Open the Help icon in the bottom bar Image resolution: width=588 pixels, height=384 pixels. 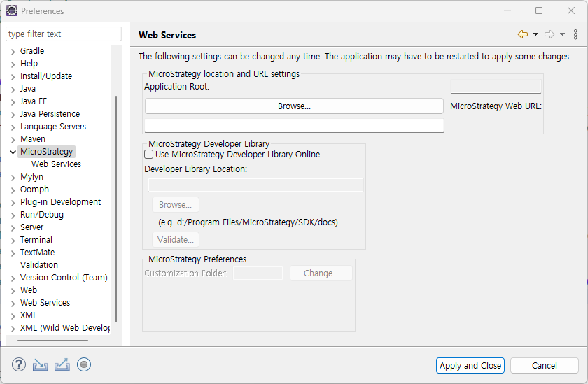click(x=19, y=364)
